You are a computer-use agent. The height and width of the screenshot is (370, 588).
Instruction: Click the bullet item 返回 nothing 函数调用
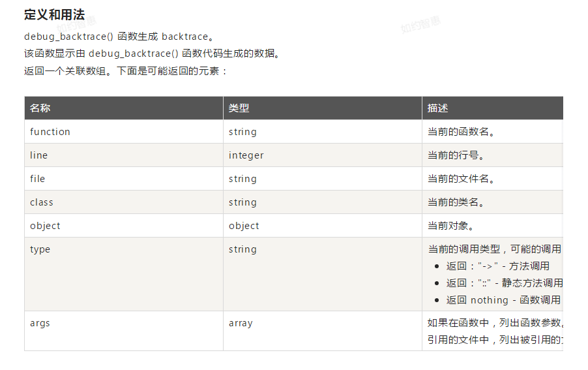coord(503,300)
